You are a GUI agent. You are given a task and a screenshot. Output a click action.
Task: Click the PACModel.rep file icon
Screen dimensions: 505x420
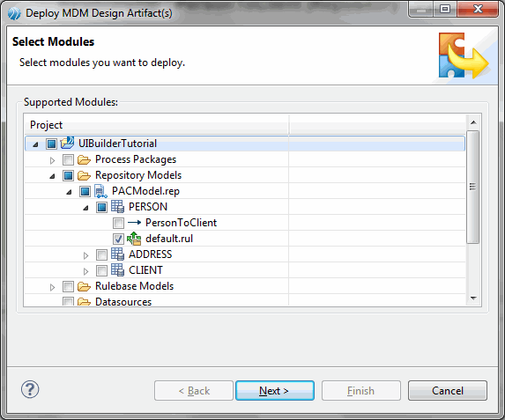(x=100, y=191)
